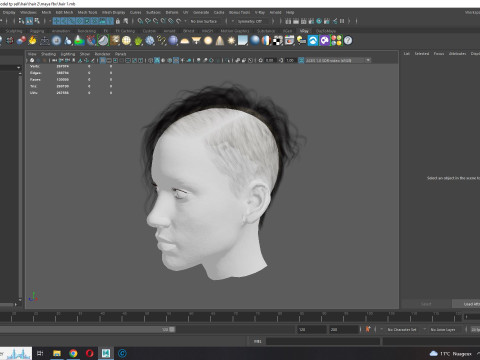Switch to the Rendering shelf tab

click(87, 31)
